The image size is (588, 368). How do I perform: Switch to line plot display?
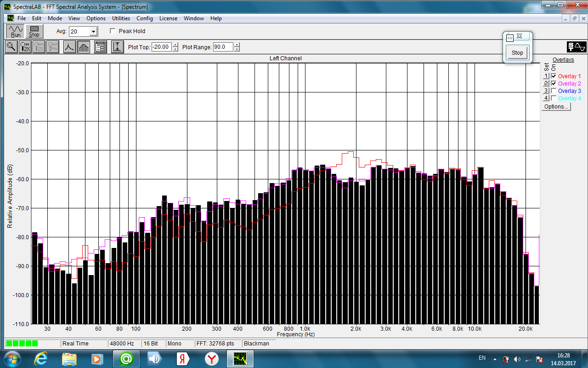click(x=69, y=47)
